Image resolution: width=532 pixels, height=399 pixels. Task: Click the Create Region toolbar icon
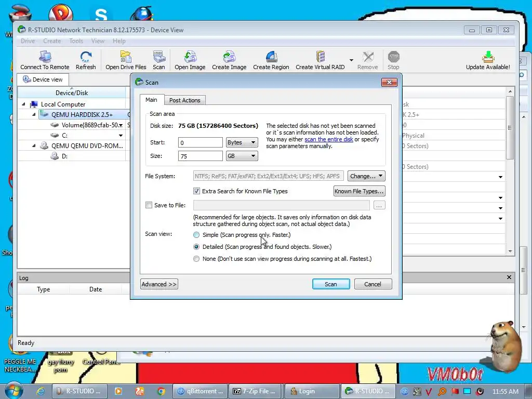point(271,57)
